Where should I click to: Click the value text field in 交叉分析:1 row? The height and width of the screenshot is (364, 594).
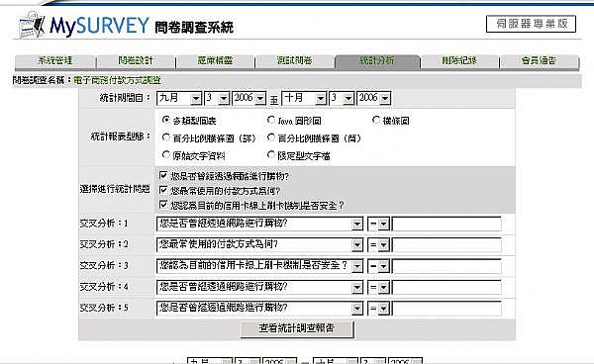pyautogui.click(x=446, y=224)
